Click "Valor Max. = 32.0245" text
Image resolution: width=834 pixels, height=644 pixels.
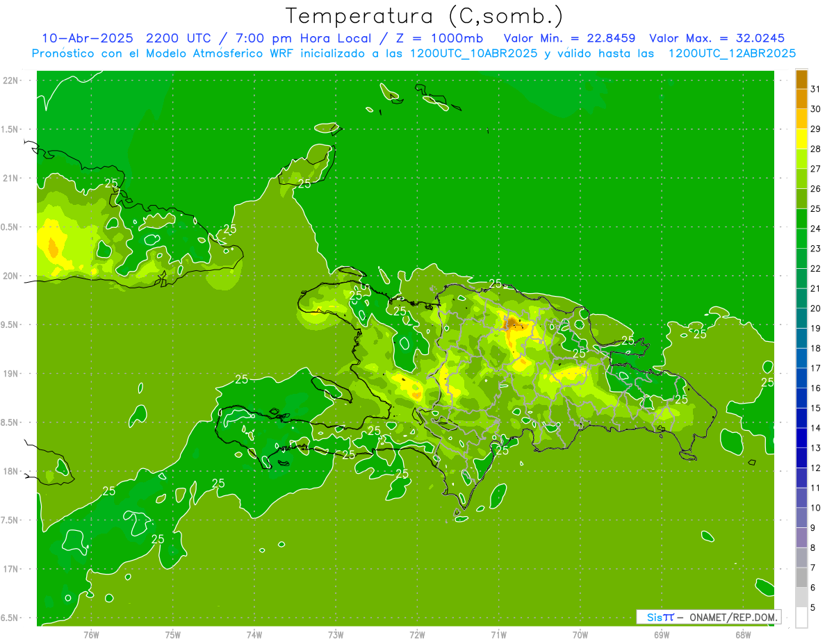pos(717,38)
